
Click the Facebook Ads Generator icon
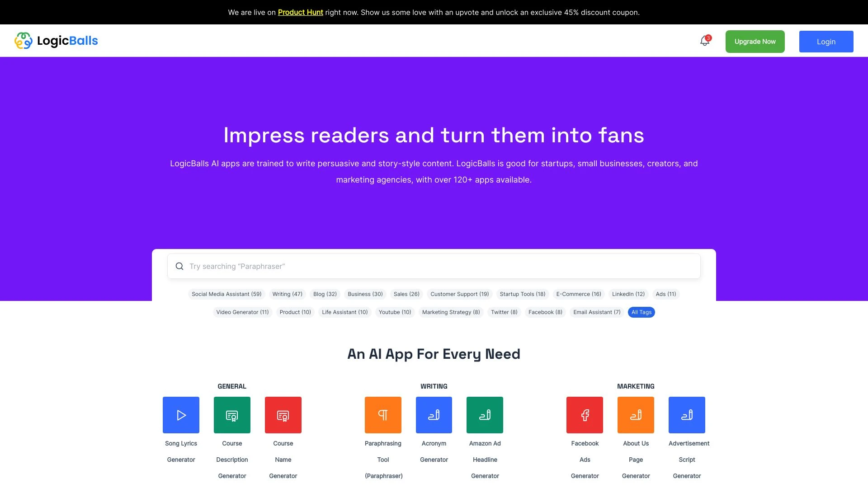point(585,415)
